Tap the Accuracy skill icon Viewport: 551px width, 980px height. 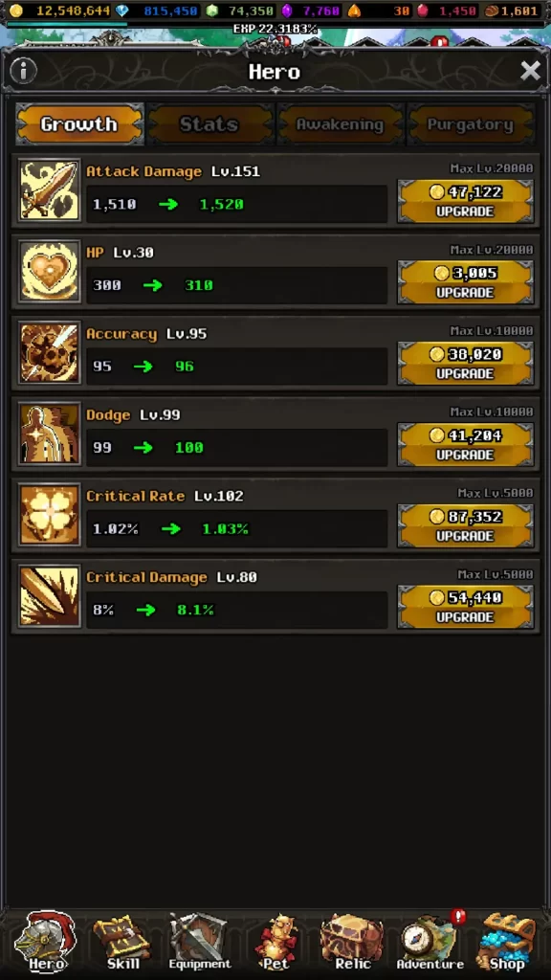(50, 352)
